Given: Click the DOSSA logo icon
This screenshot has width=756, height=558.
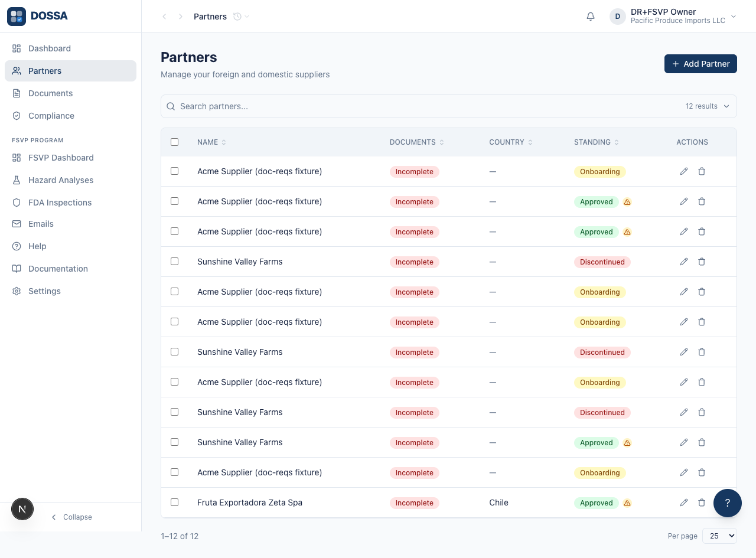Looking at the screenshot, I should [x=17, y=17].
